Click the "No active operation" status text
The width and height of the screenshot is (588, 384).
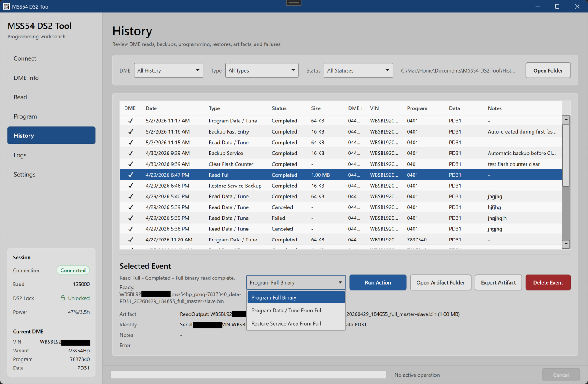(x=417, y=375)
